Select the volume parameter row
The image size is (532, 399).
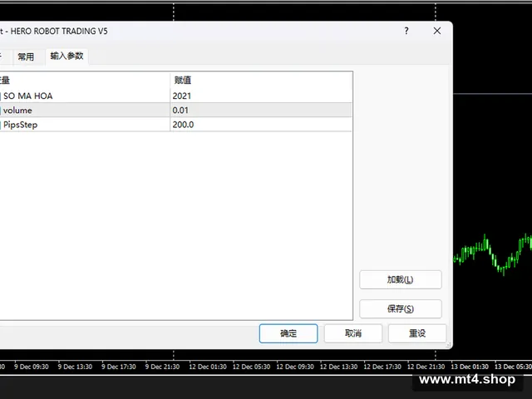175,111
